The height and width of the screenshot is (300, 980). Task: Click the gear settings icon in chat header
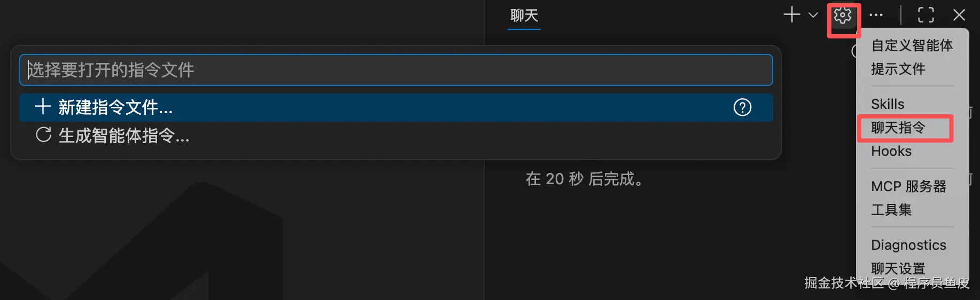[843, 15]
